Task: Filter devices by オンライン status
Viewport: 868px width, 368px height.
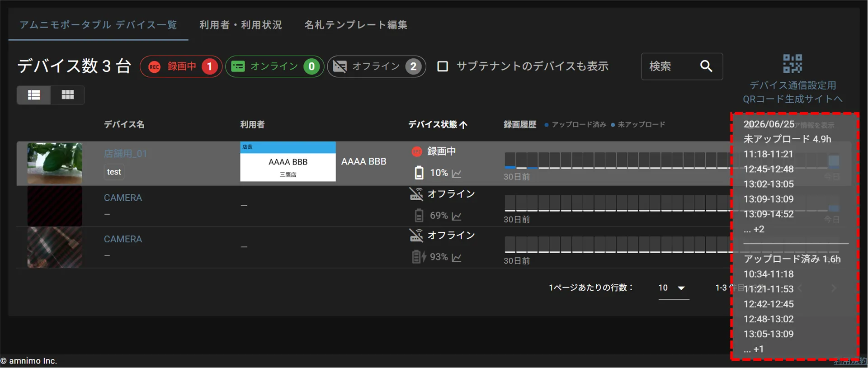Action: coord(274,66)
